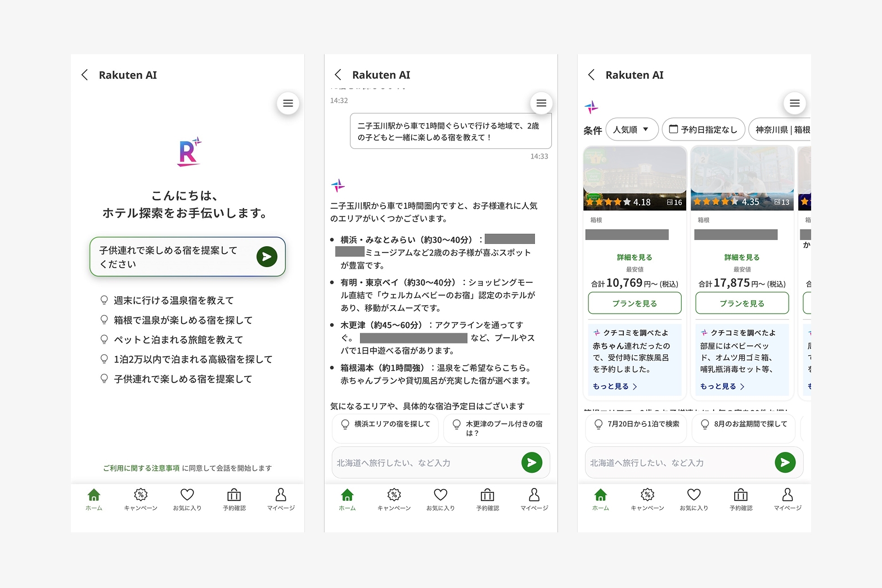Open the ご利用に関する注意事項 link

point(141,468)
